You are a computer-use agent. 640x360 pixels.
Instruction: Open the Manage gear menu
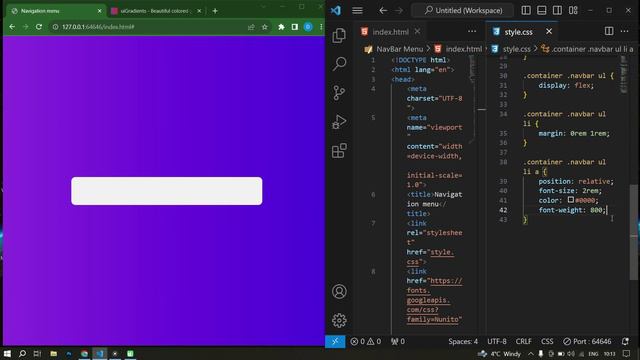[339, 320]
